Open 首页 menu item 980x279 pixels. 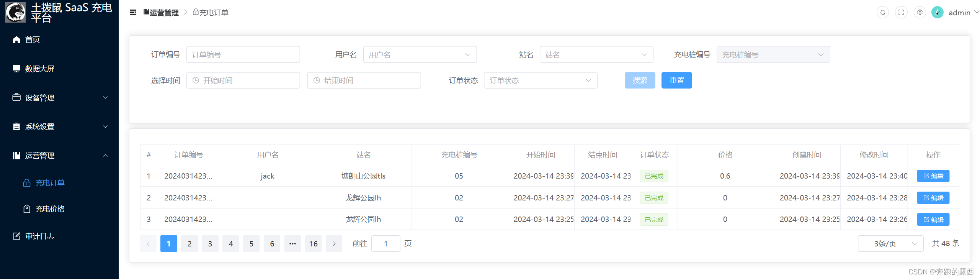pos(59,39)
